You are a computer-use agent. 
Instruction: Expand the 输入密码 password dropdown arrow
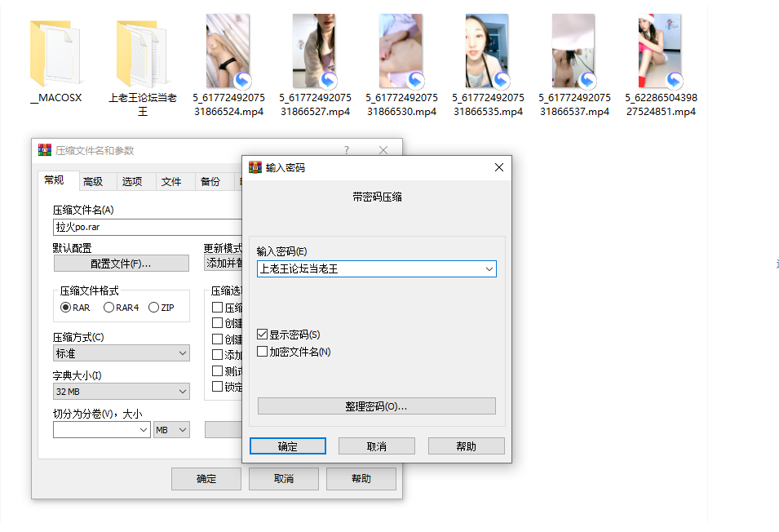489,268
